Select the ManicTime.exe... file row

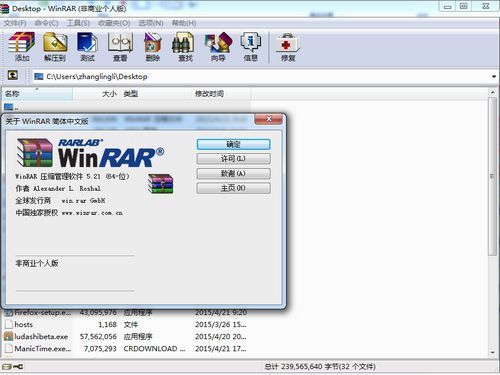coord(125,348)
